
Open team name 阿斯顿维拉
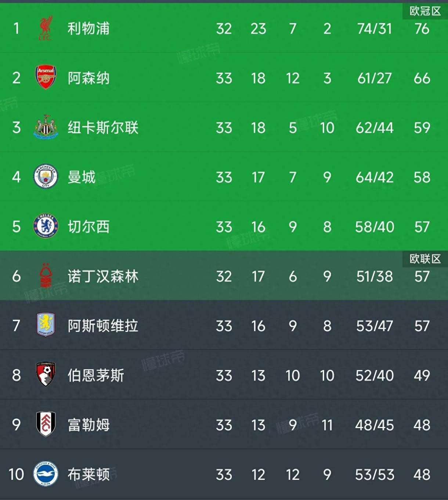point(103,326)
